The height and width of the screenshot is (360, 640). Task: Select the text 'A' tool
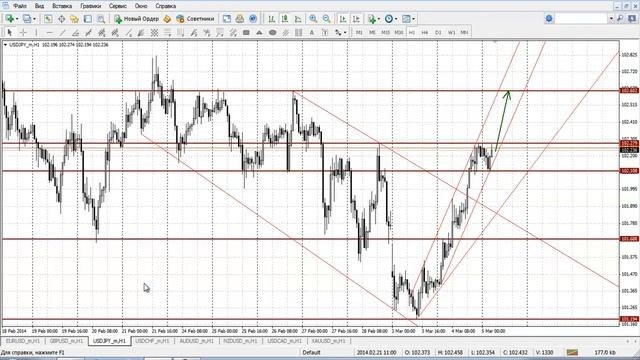[312, 32]
